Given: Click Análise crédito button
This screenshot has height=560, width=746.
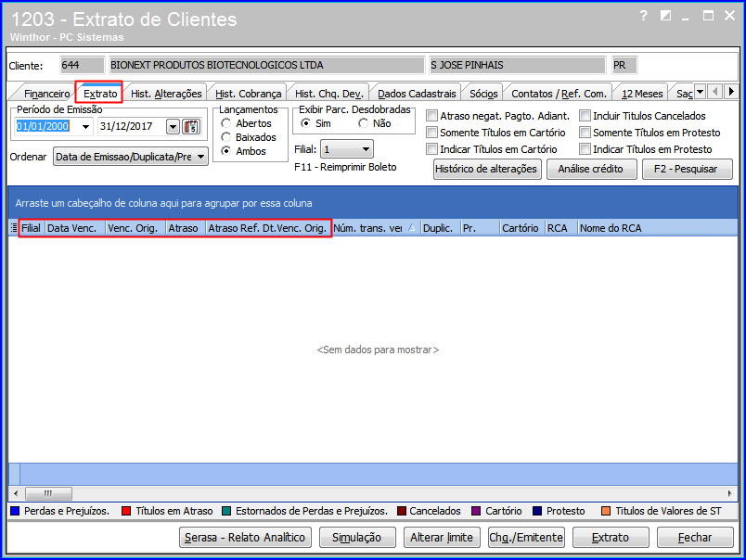Looking at the screenshot, I should click(591, 170).
